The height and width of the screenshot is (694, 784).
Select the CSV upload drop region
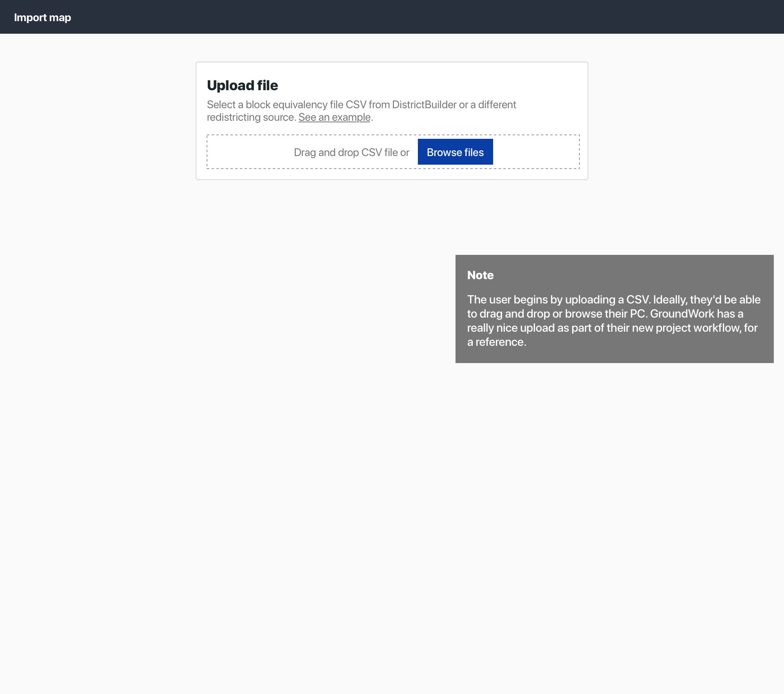(314, 152)
